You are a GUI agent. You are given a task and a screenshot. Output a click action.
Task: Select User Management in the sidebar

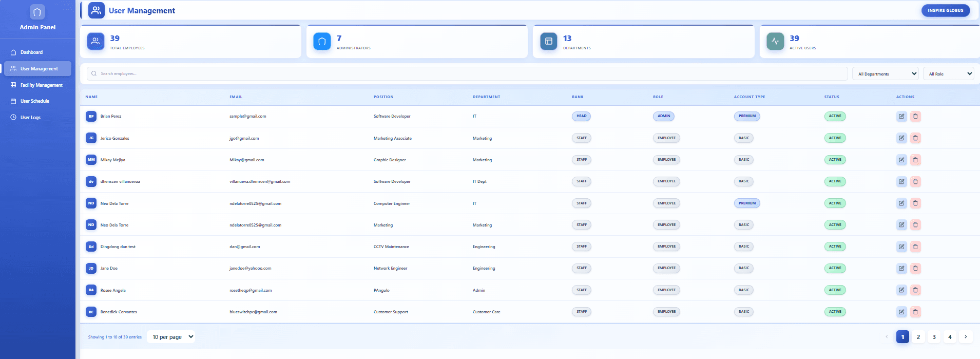click(37, 69)
